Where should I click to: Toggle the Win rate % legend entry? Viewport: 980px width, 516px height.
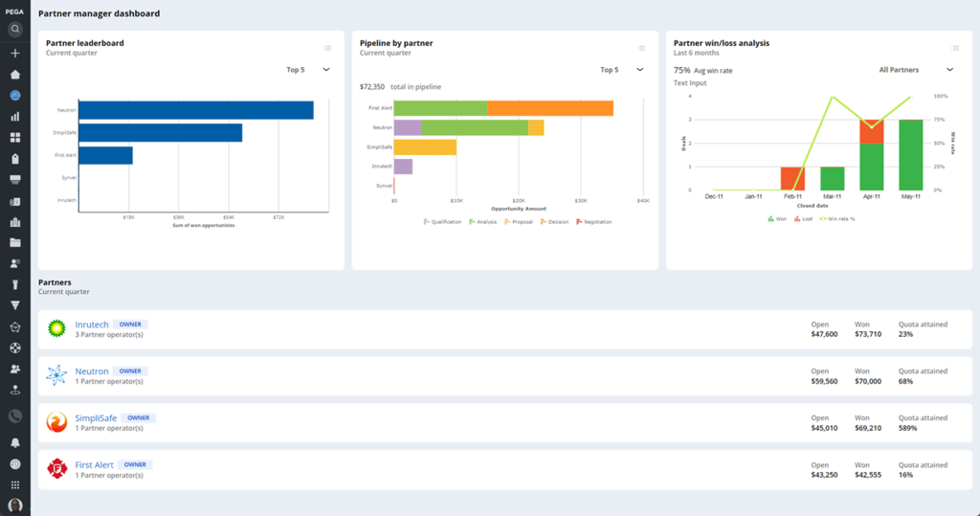(x=839, y=218)
